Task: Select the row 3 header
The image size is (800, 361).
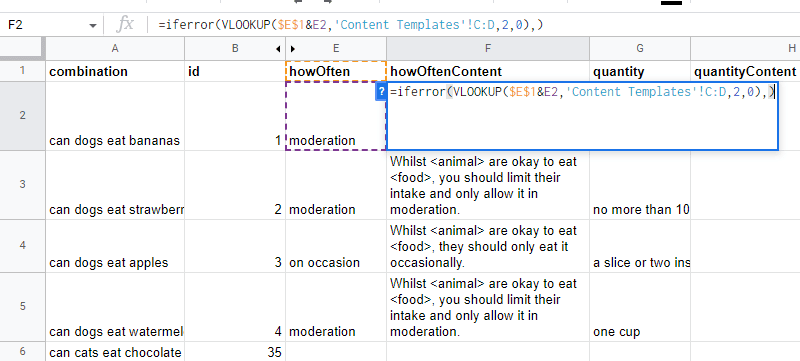Action: click(x=22, y=185)
